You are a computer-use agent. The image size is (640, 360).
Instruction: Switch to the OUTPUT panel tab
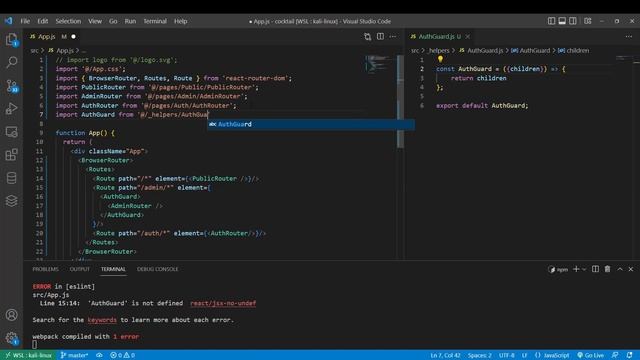click(80, 269)
